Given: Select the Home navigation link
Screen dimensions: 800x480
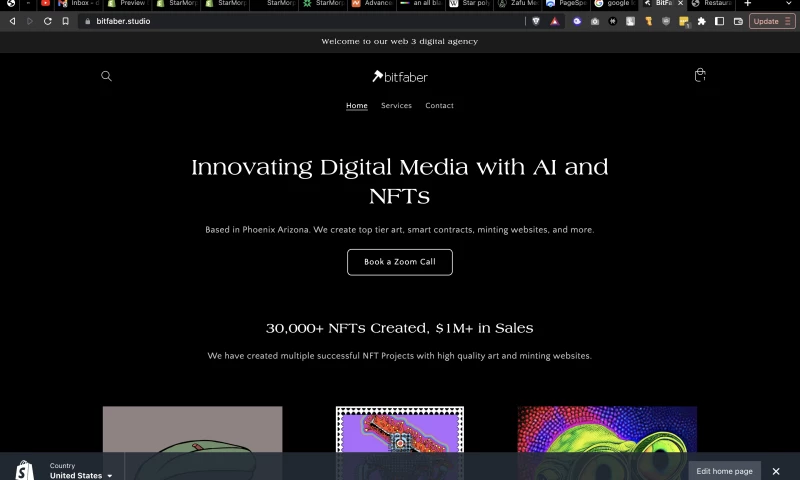Looking at the screenshot, I should (x=356, y=106).
